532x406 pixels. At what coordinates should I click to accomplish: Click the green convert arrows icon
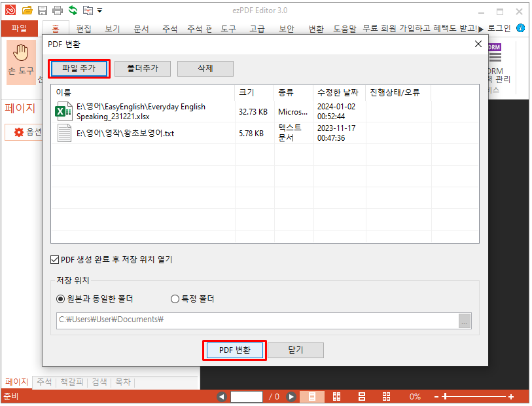coord(73,10)
